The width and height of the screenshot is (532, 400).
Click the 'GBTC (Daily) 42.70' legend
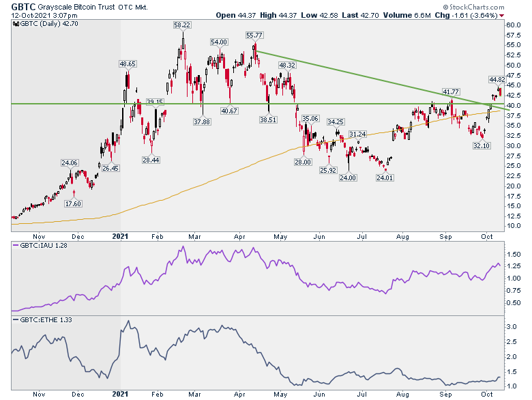[46, 24]
